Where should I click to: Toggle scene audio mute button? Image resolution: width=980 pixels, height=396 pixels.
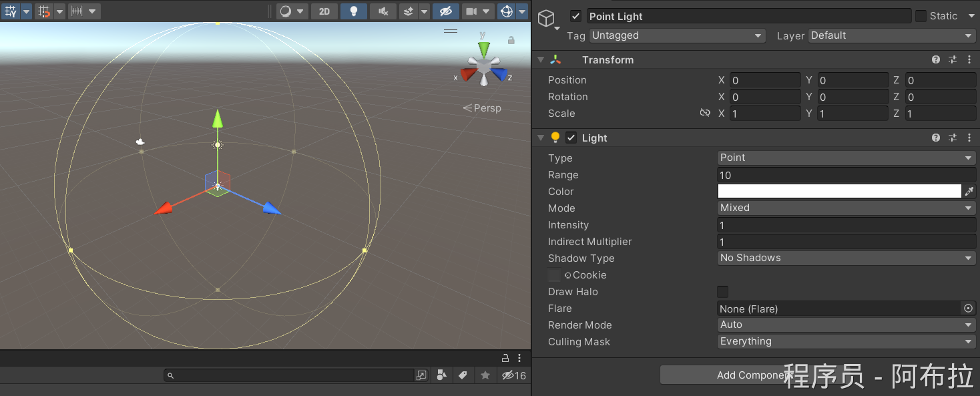[383, 11]
